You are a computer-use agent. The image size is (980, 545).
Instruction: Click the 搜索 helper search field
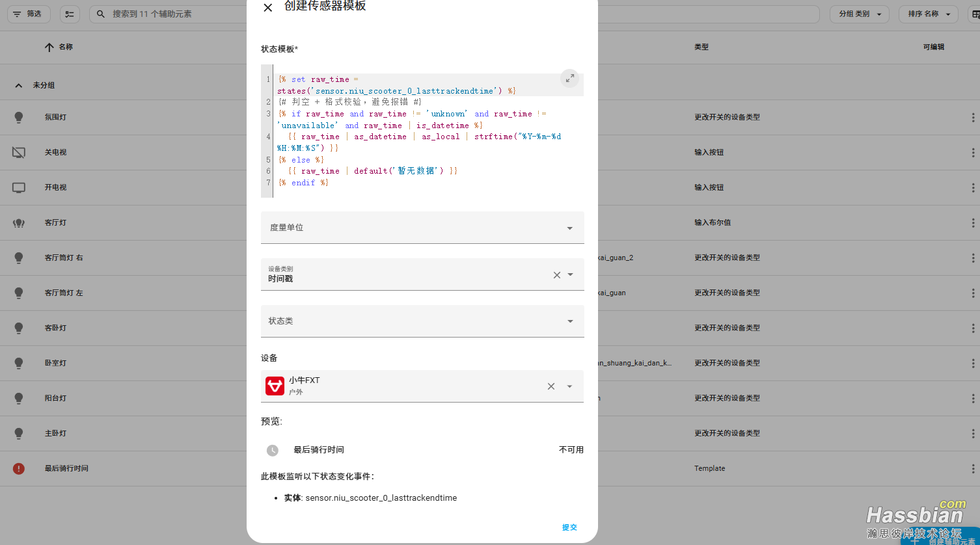point(169,14)
